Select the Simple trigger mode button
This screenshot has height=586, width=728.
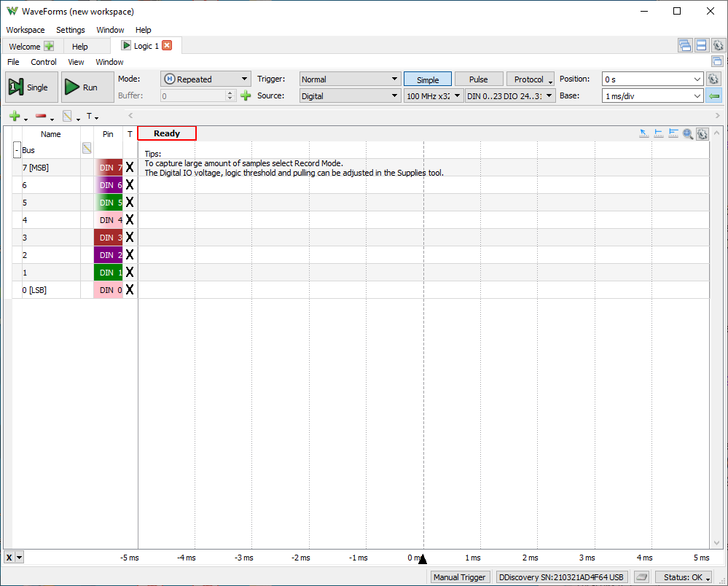click(x=428, y=79)
